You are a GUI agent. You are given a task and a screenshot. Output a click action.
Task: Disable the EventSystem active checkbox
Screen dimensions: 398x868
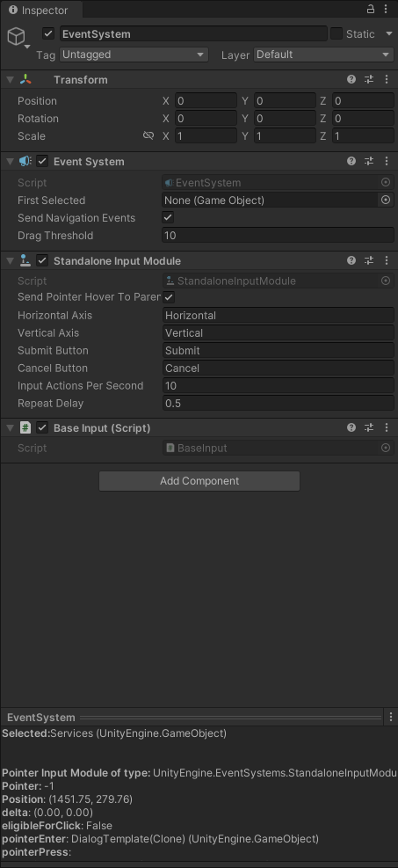coord(48,33)
